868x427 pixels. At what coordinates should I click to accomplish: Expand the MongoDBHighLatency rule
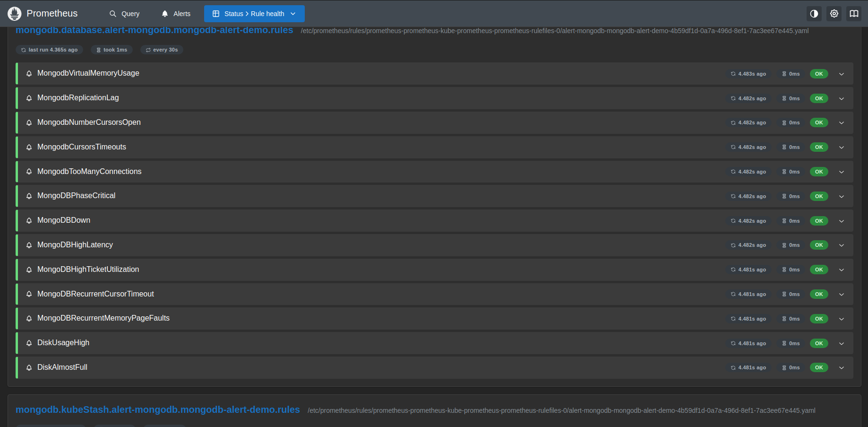pyautogui.click(x=842, y=245)
